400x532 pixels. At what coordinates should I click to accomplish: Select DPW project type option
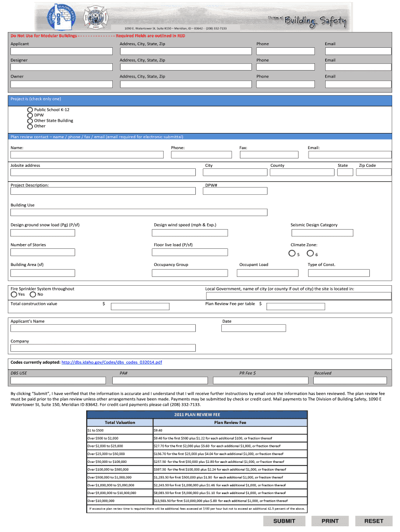[x=30, y=115]
